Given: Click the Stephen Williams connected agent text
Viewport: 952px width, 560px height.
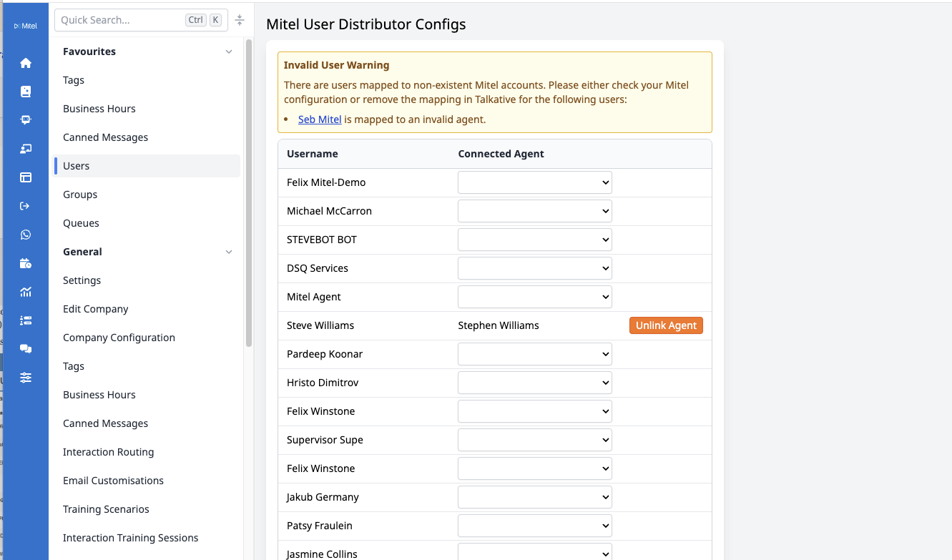Looking at the screenshot, I should pos(499,325).
